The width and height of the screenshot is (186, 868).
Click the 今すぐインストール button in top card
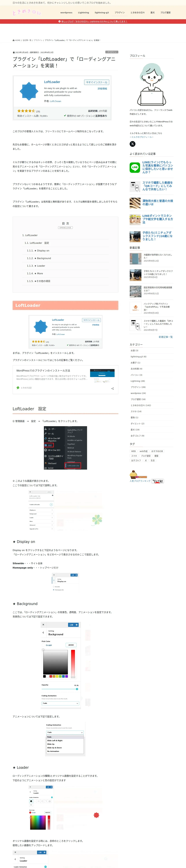(96, 82)
